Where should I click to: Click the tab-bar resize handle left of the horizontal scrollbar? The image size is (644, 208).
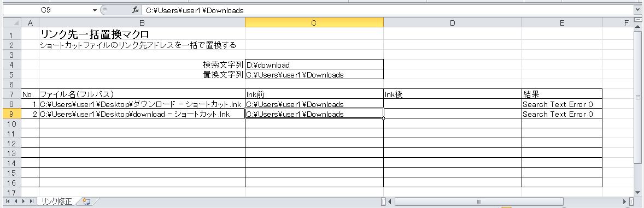coord(383,201)
